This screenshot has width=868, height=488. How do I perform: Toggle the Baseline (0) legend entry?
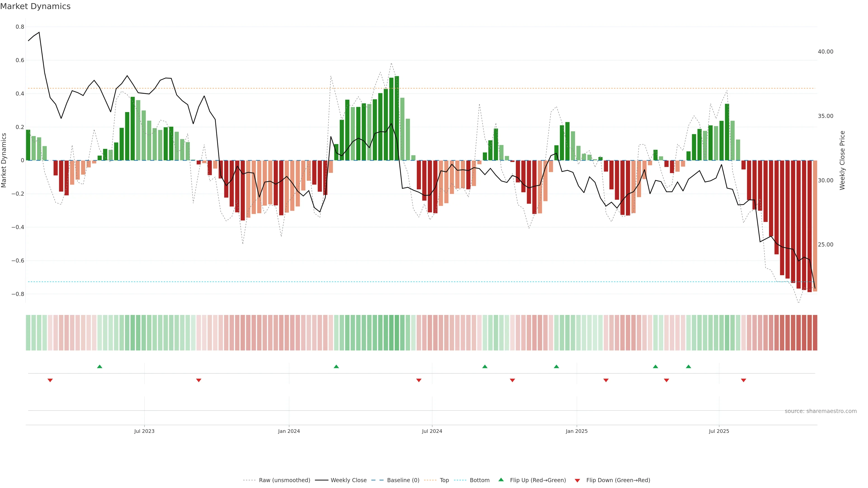403,480
